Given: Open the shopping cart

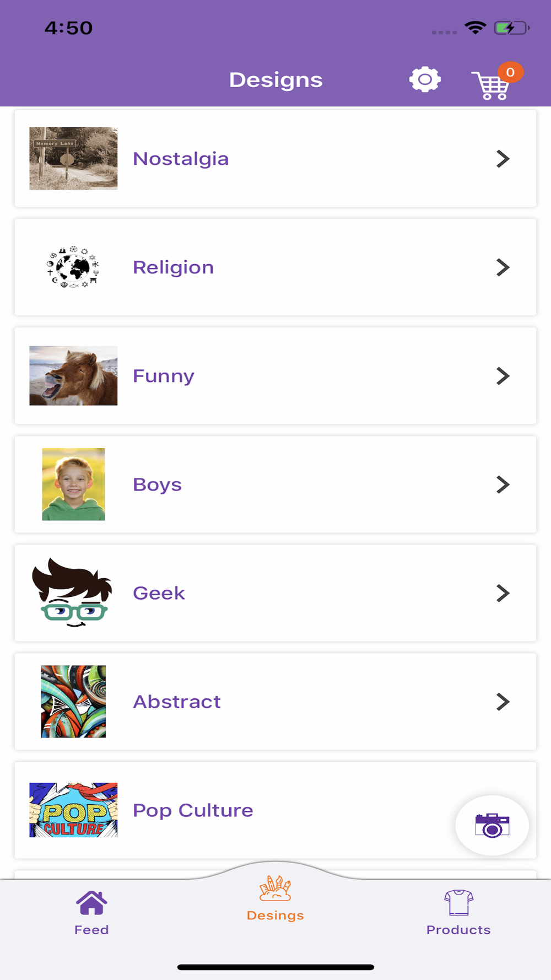Looking at the screenshot, I should pyautogui.click(x=491, y=85).
